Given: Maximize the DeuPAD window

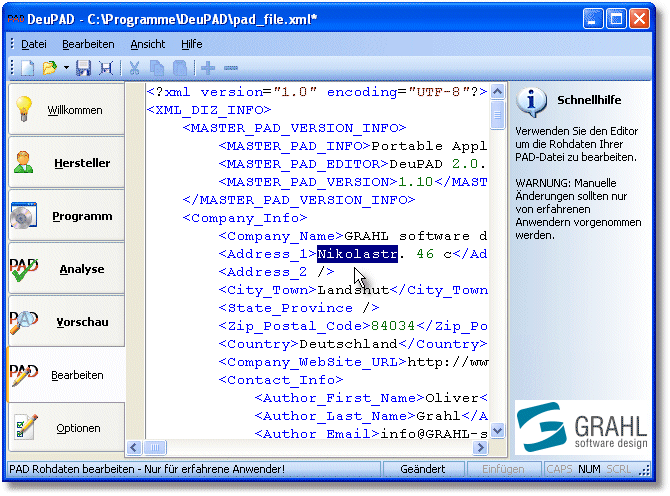Looking at the screenshot, I should pos(616,19).
